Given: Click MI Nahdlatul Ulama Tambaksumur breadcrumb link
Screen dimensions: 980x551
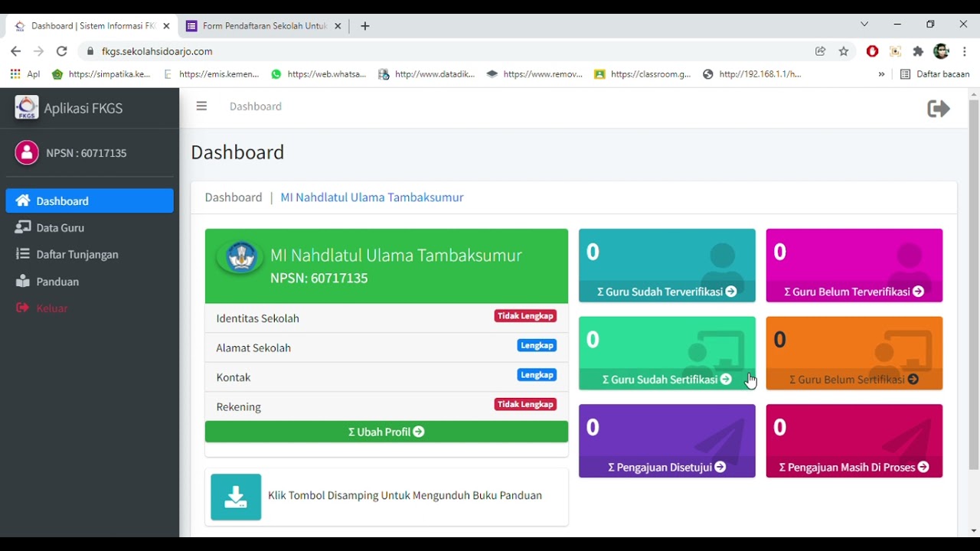Looking at the screenshot, I should click(372, 197).
